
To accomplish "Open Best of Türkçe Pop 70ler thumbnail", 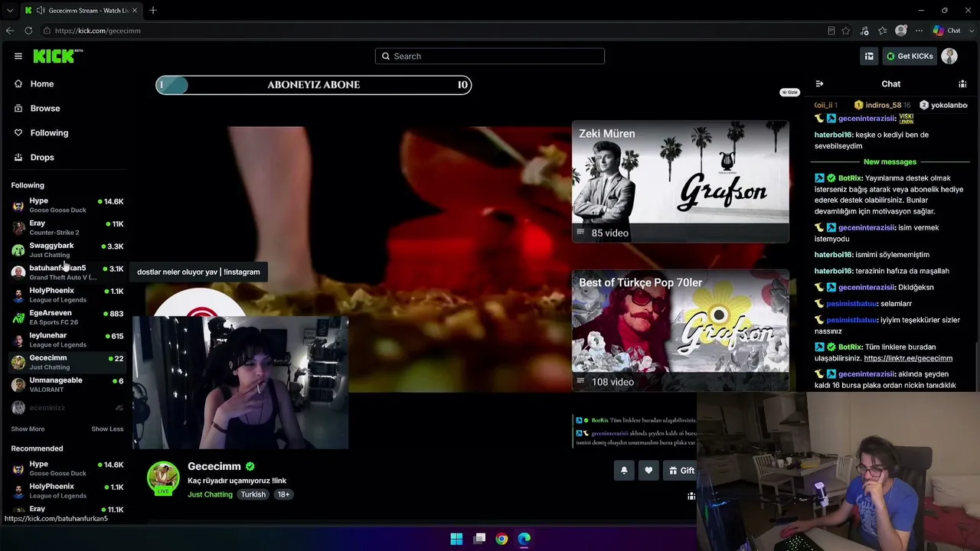I will point(680,331).
